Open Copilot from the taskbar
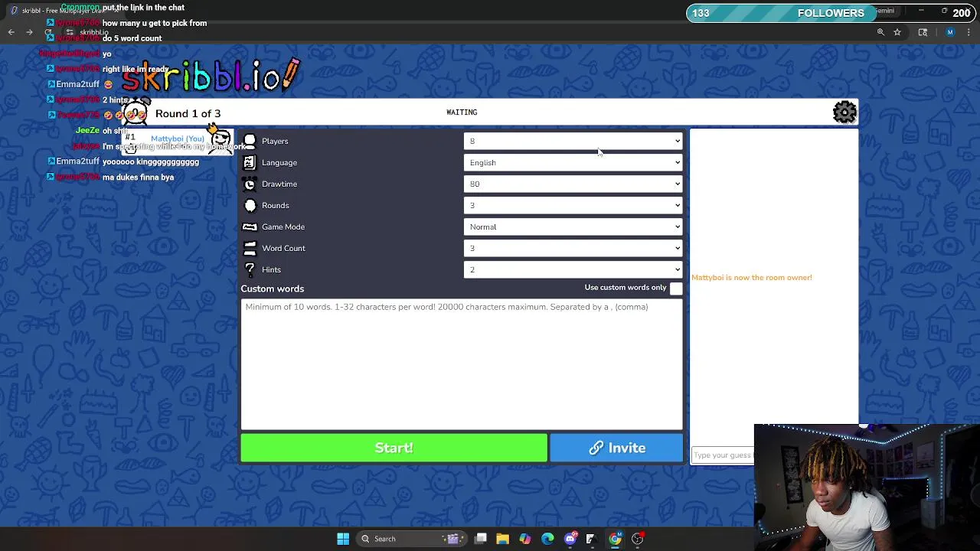 click(524, 539)
